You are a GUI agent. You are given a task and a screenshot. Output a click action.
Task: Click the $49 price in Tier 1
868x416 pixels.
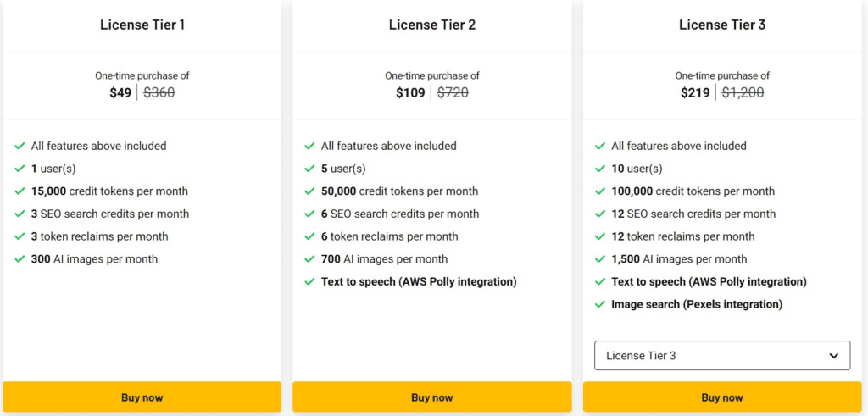click(x=120, y=92)
